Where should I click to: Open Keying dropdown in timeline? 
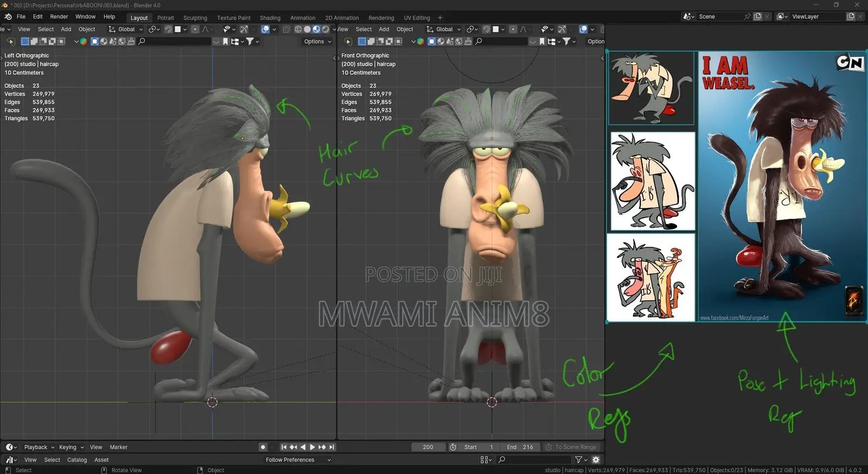[71, 447]
